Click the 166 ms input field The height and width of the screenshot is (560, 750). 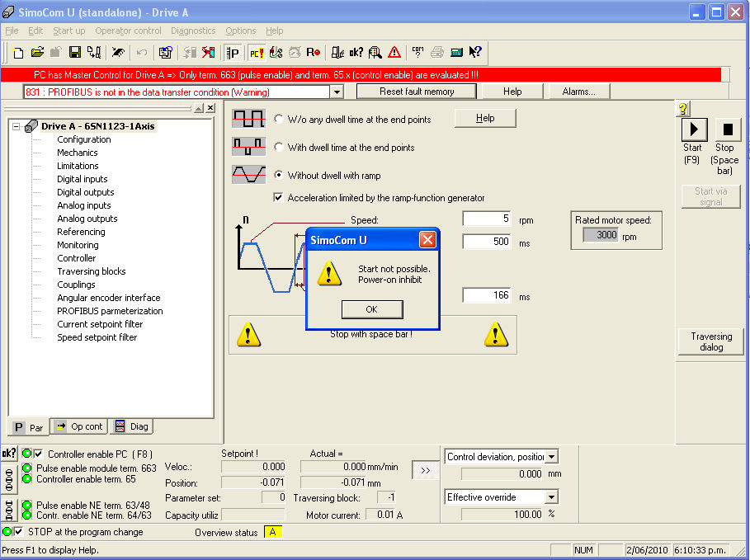487,295
